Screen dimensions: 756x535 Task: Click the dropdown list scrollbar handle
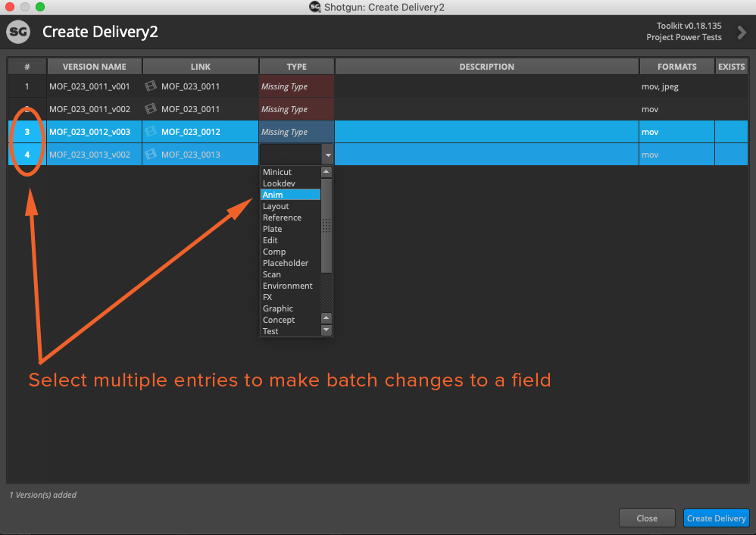[x=326, y=225]
